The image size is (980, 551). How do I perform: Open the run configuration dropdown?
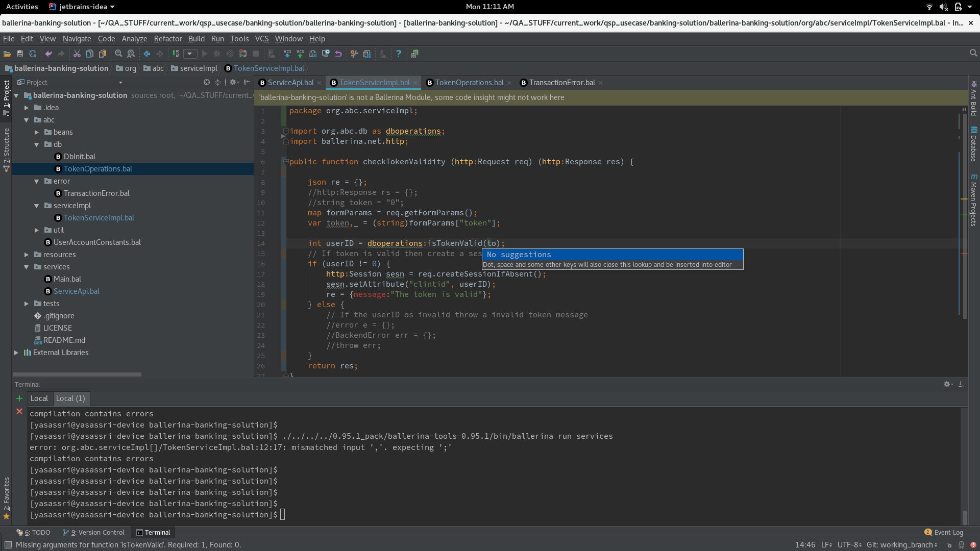pos(189,54)
